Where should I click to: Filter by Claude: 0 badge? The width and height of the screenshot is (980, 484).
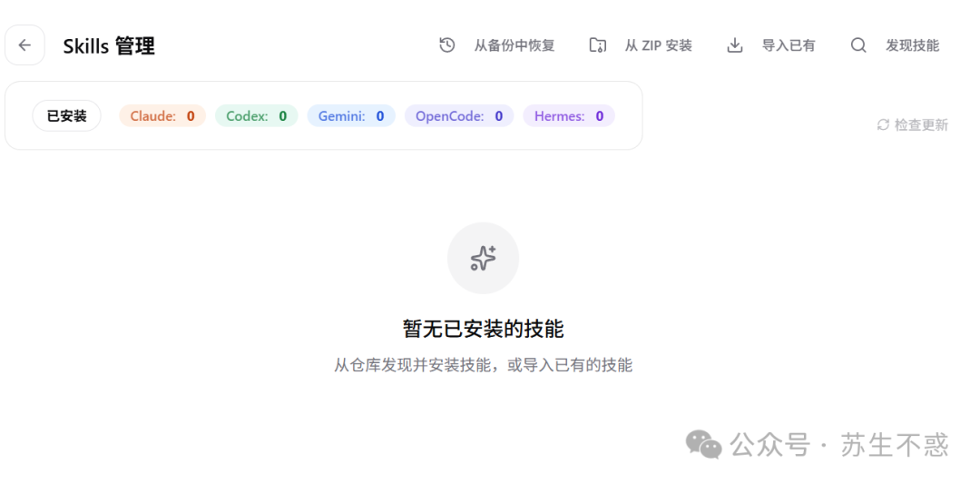point(162,115)
